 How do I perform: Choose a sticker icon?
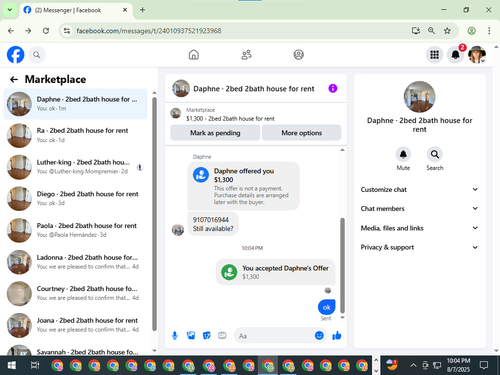[207, 335]
